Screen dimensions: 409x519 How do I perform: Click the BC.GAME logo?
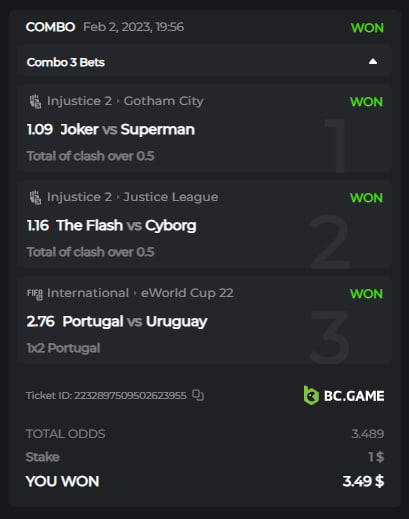344,396
